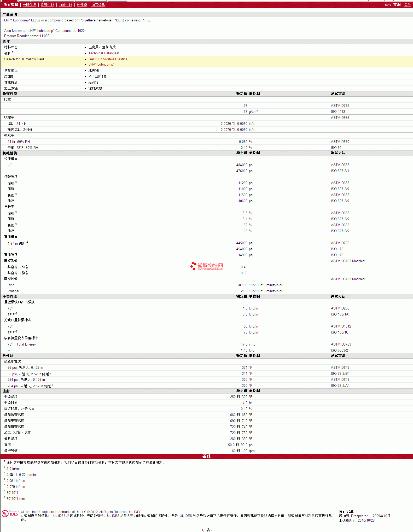
Task: Switch to the 力学性能 tab
Action: coord(65,5)
